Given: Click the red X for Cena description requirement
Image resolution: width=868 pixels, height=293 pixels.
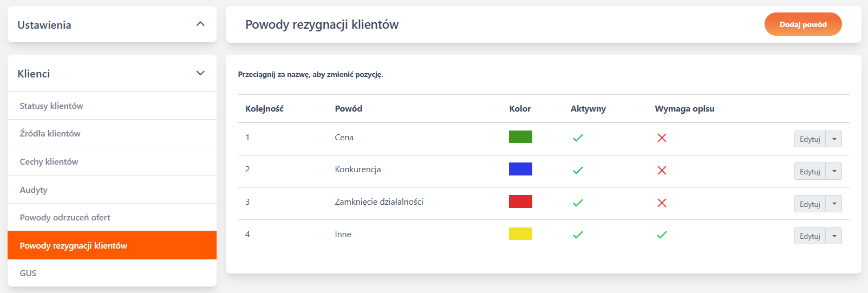Looking at the screenshot, I should click(x=662, y=138).
